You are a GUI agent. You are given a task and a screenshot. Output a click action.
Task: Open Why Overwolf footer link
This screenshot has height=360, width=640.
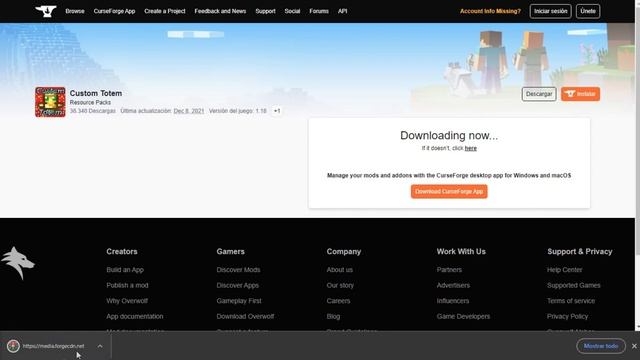click(x=127, y=301)
